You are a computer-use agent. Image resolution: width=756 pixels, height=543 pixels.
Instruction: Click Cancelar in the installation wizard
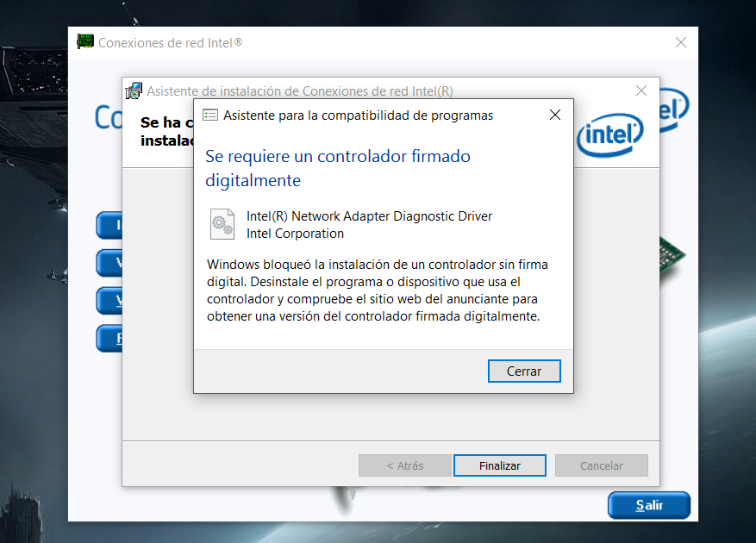pyautogui.click(x=601, y=465)
